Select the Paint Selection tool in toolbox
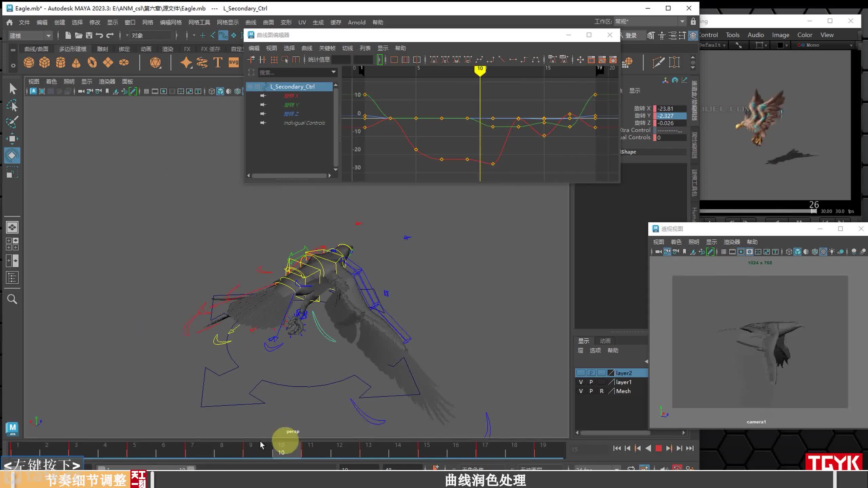Image resolution: width=868 pixels, height=488 pixels. 13,122
